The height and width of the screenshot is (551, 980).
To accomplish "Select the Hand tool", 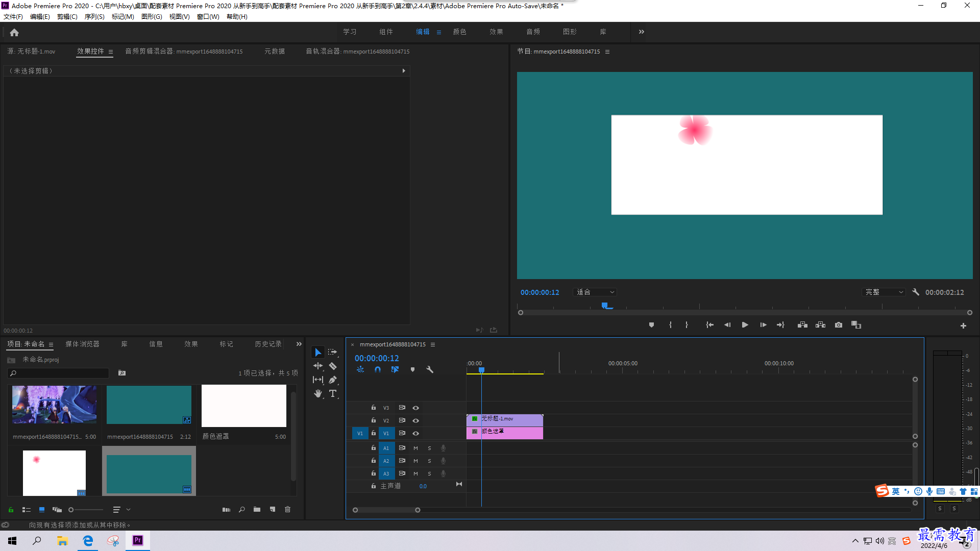I will point(317,393).
